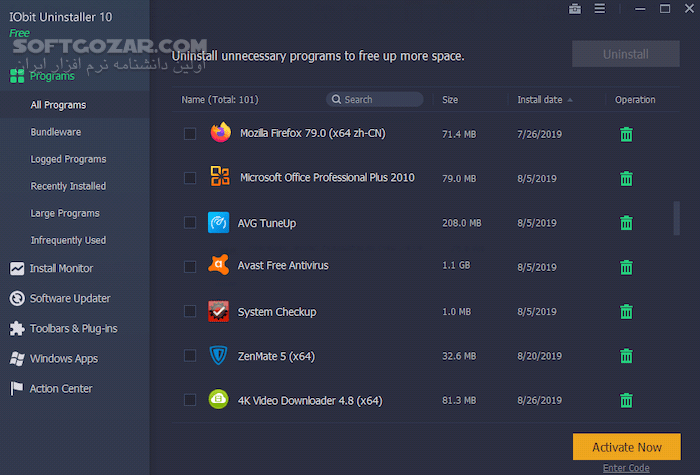Open the toolbox icon in title bar
This screenshot has height=475, width=700.
[575, 8]
